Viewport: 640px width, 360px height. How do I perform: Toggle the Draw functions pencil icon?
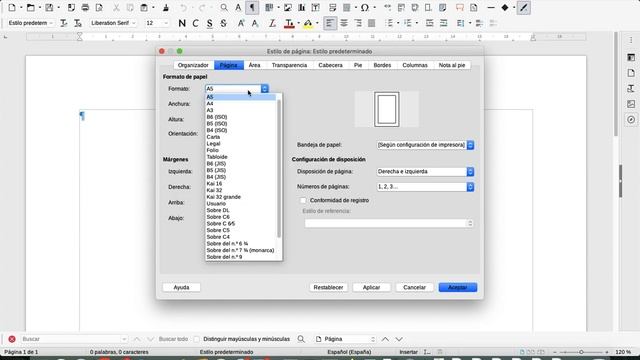click(524, 7)
